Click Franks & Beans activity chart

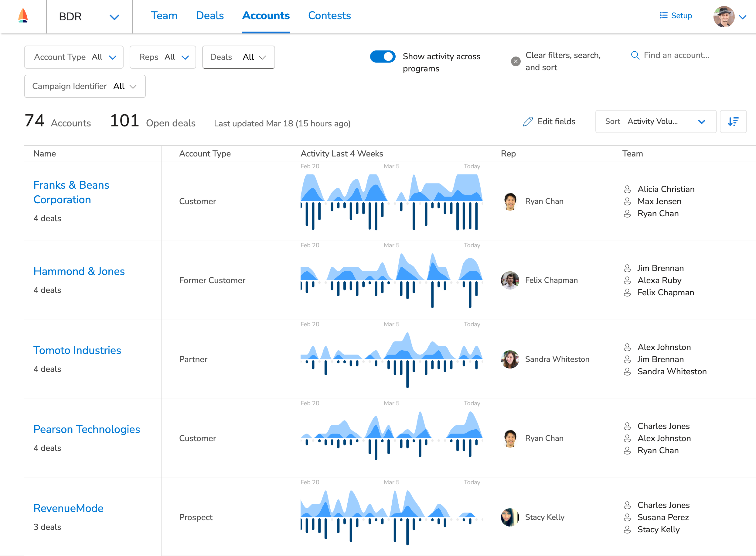[x=391, y=202]
